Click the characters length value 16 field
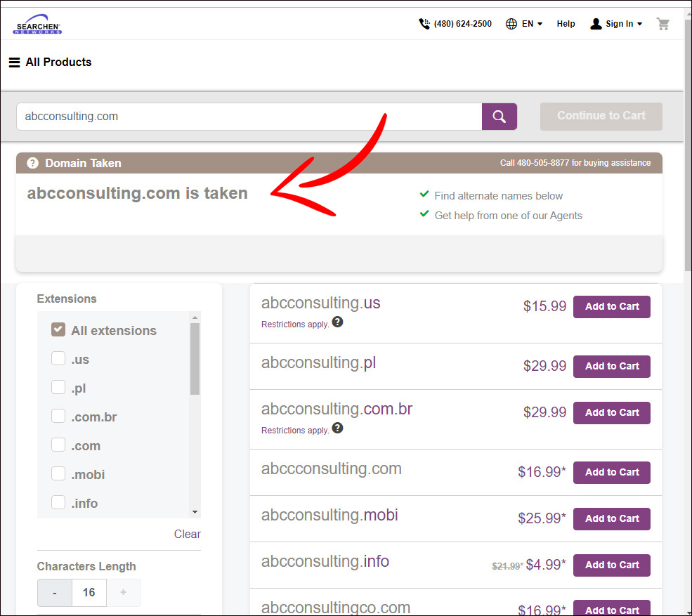Screen dimensions: 692x616 coord(89,593)
